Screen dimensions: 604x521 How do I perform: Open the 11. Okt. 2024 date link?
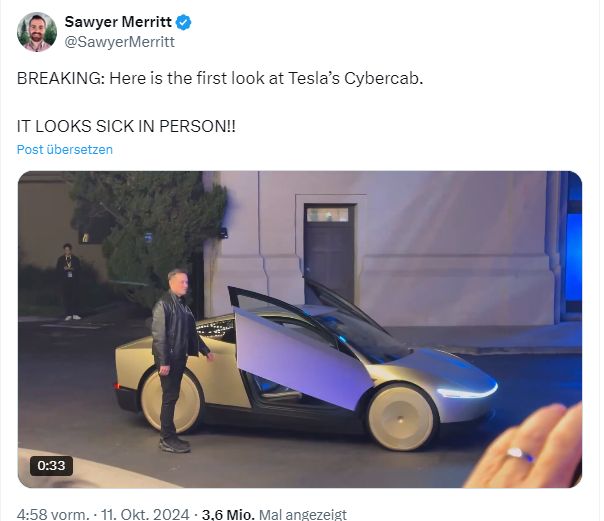click(x=145, y=514)
